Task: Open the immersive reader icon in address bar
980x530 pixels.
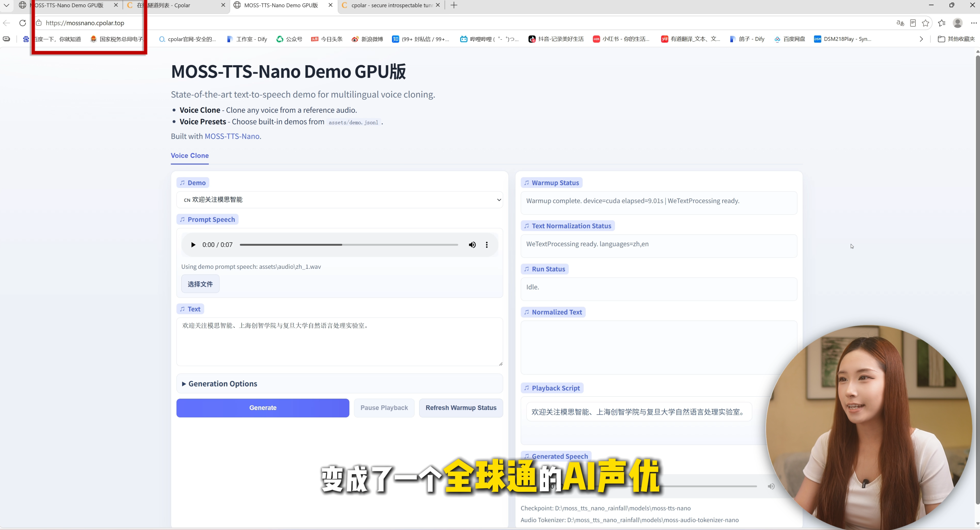Action: [x=913, y=23]
